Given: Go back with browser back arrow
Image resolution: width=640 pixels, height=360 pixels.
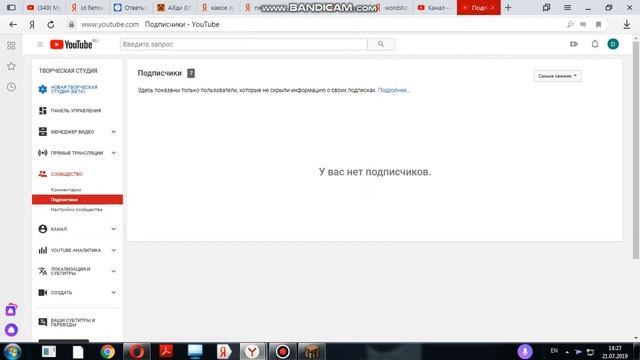Looking at the screenshot, I should click(x=13, y=24).
